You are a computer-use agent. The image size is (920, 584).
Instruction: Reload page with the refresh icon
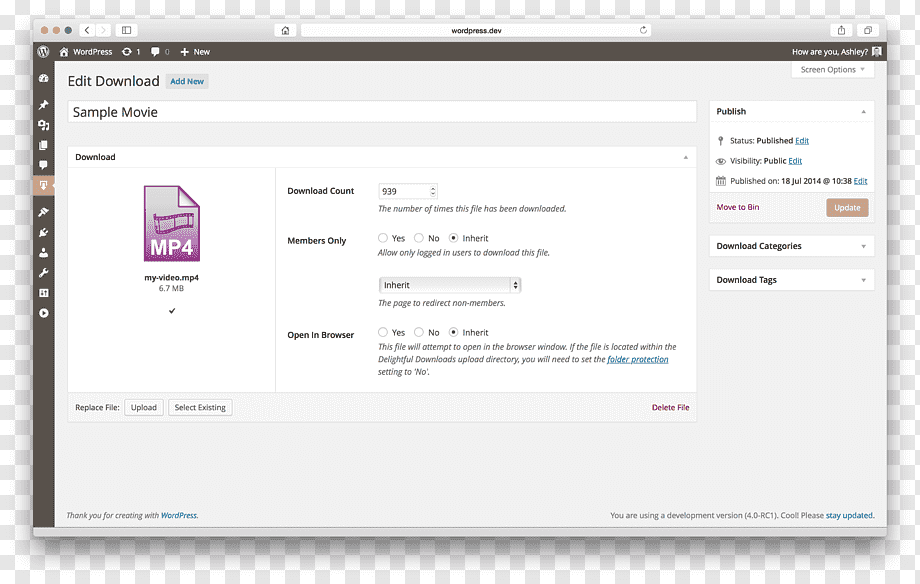[643, 31]
